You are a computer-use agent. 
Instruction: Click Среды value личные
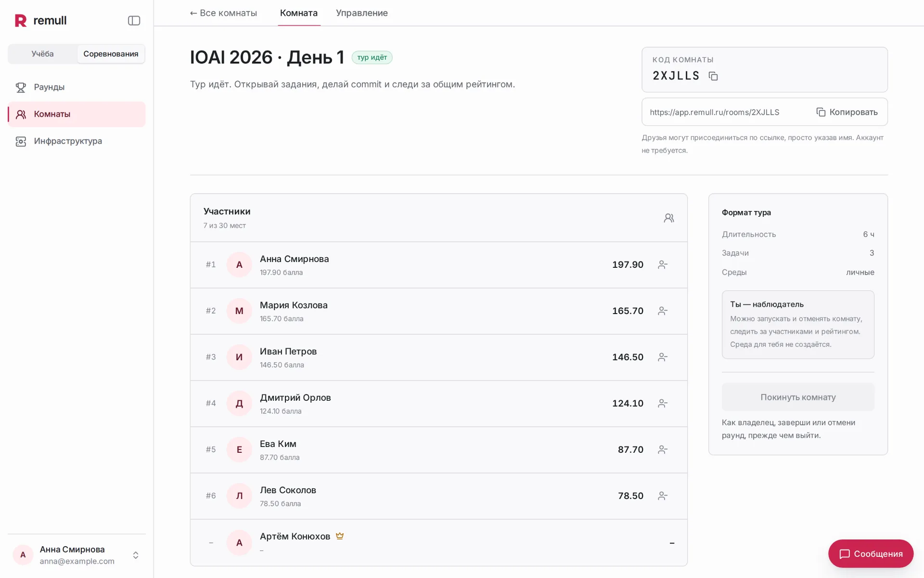(860, 272)
